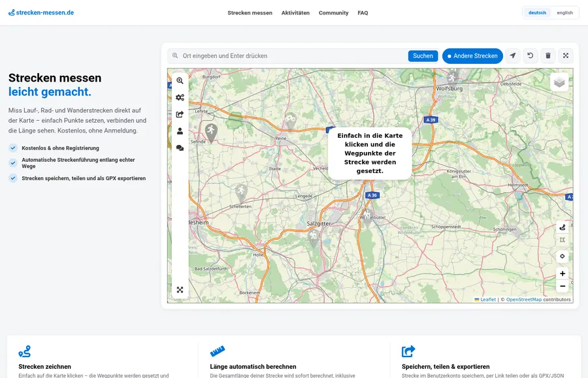
Task: Click the runner marker near Schellerten
Action: (x=240, y=193)
